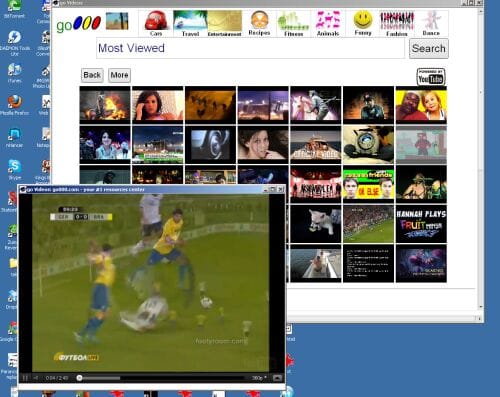Open the robotic eye lens thumbnail
The width and height of the screenshot is (500, 397).
pos(368,145)
